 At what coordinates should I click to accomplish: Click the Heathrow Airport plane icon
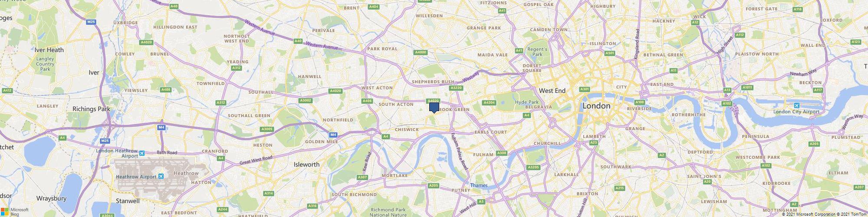[161, 177]
